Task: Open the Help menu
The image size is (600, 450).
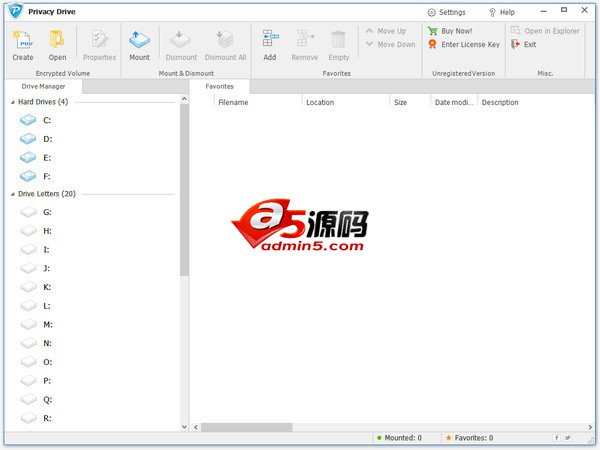Action: pos(502,12)
